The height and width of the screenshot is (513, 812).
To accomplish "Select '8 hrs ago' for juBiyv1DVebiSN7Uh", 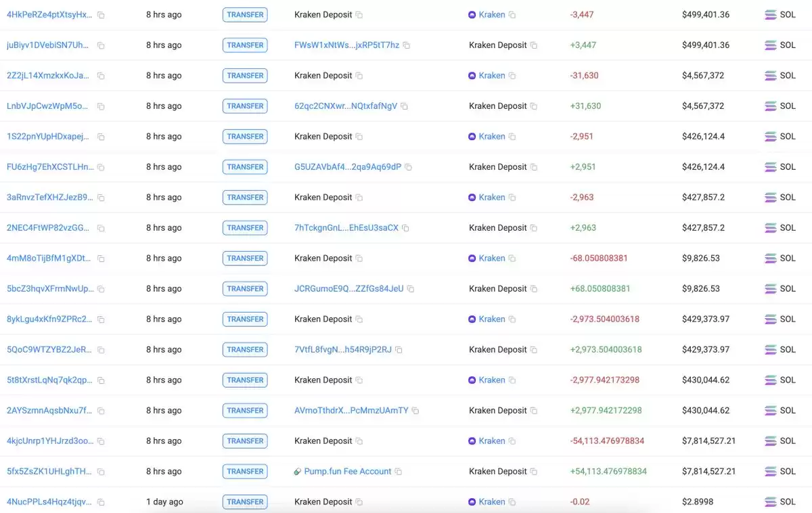I will pyautogui.click(x=164, y=45).
